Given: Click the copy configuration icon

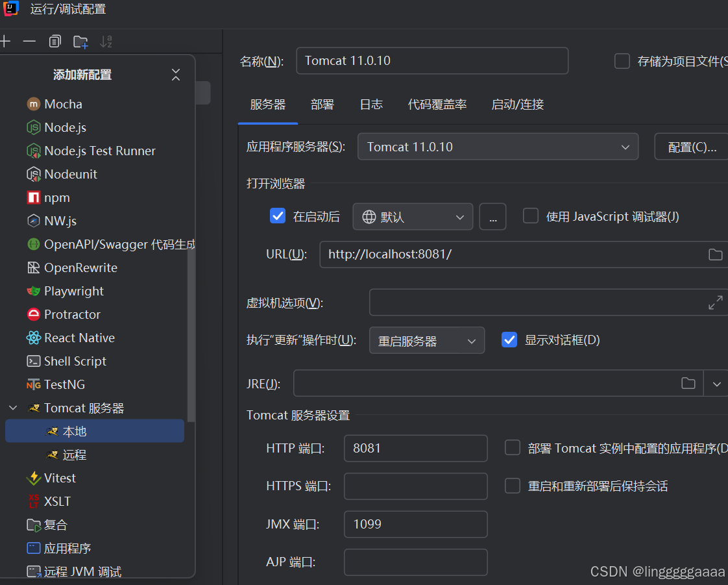Looking at the screenshot, I should point(55,42).
